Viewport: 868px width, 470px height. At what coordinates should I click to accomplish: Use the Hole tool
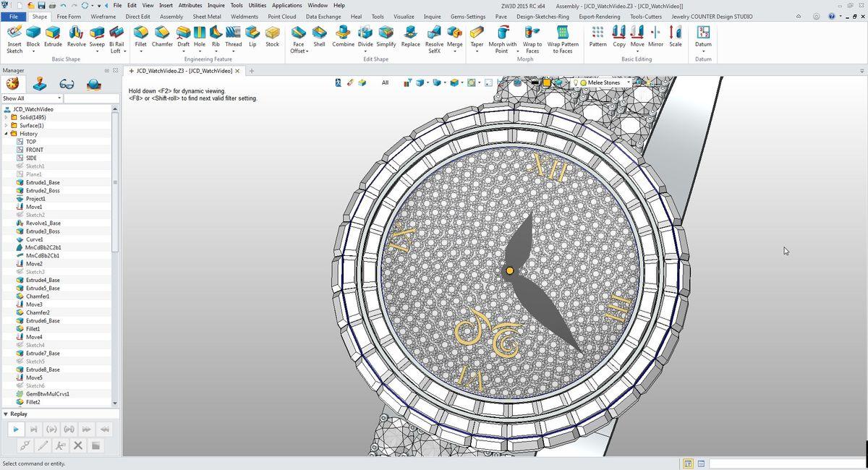pyautogui.click(x=200, y=38)
